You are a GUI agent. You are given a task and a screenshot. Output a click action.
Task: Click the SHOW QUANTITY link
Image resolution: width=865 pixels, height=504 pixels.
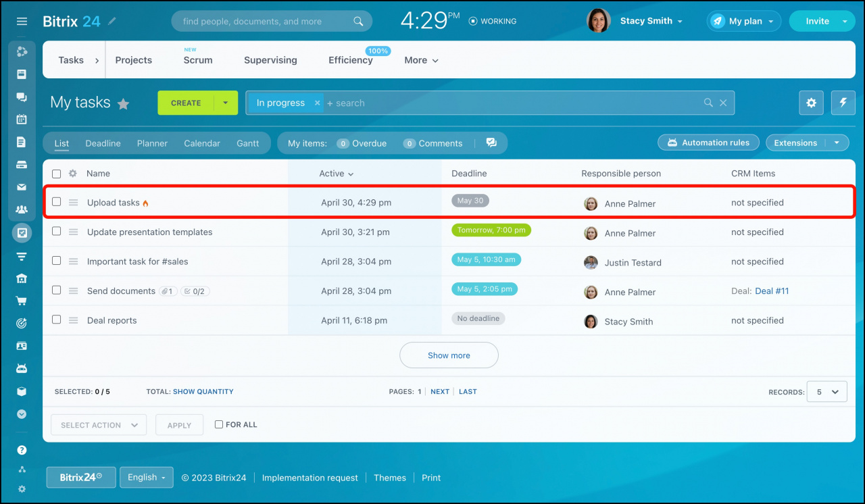point(203,392)
